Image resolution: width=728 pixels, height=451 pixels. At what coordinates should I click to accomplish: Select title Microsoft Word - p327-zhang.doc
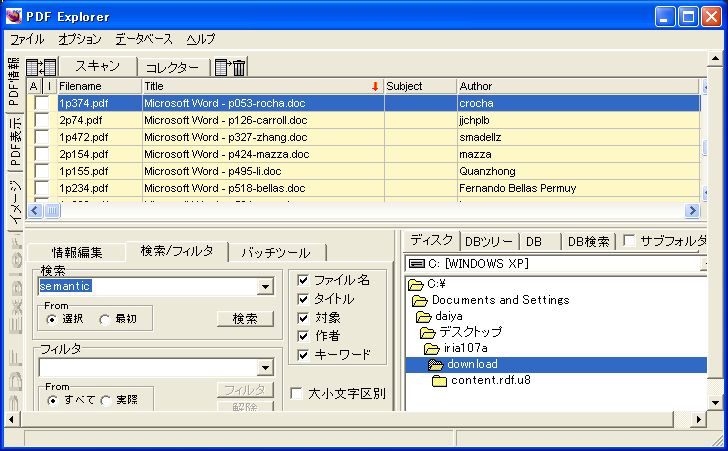pos(226,137)
